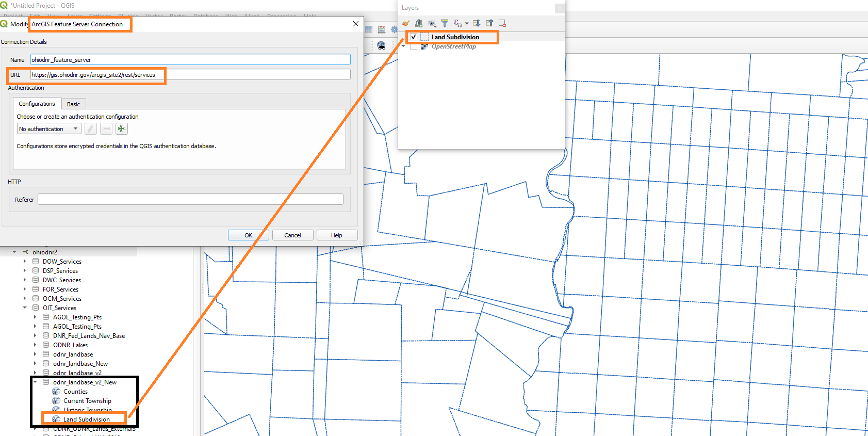The width and height of the screenshot is (868, 436).
Task: Click the Help button
Action: pos(337,235)
